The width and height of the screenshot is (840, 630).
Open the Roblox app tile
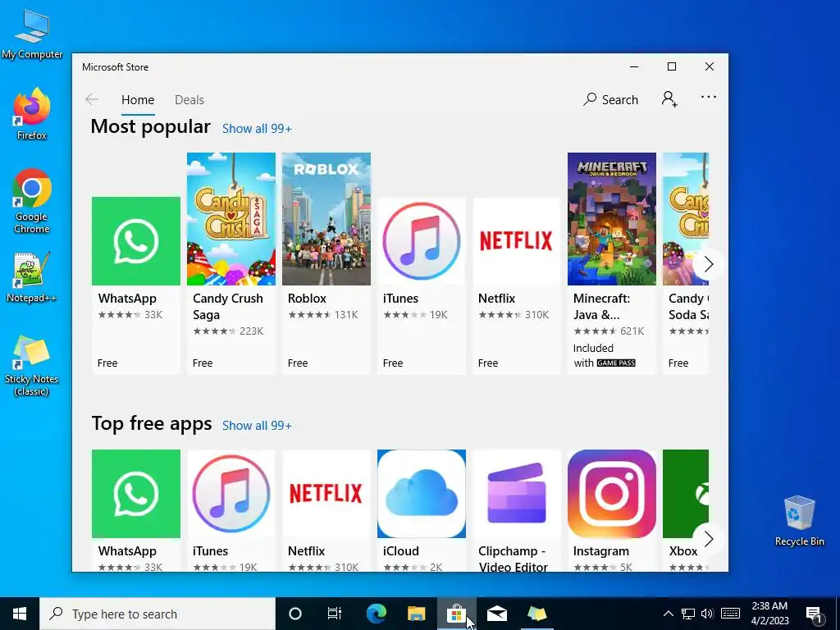(x=326, y=263)
